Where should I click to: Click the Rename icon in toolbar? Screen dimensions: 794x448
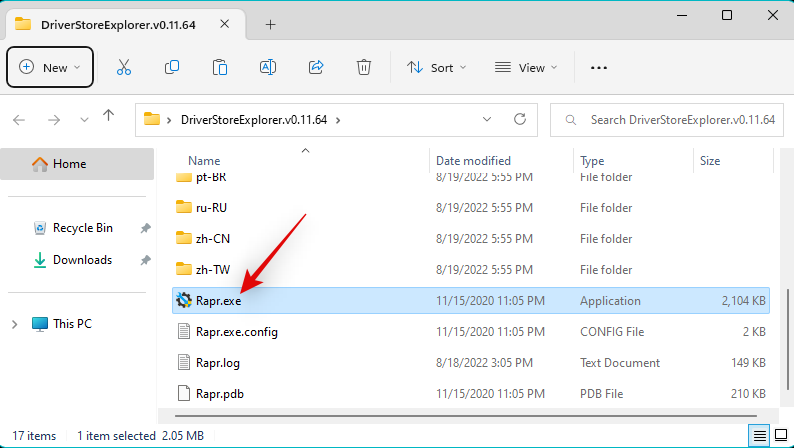tap(268, 67)
